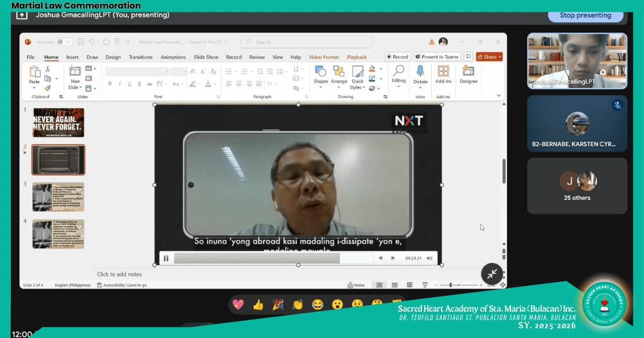Toggle the Notes pane in status bar
This screenshot has width=644, height=338.
click(356, 285)
